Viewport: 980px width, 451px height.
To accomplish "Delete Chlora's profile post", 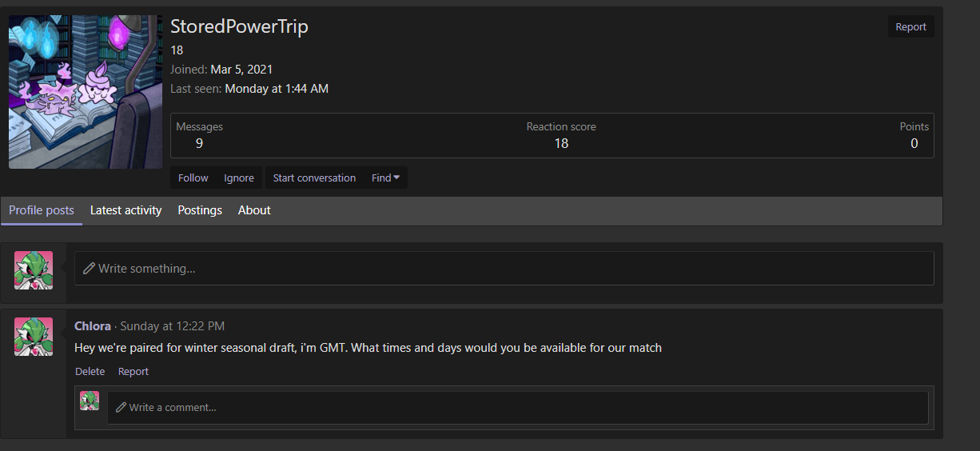I will 90,372.
